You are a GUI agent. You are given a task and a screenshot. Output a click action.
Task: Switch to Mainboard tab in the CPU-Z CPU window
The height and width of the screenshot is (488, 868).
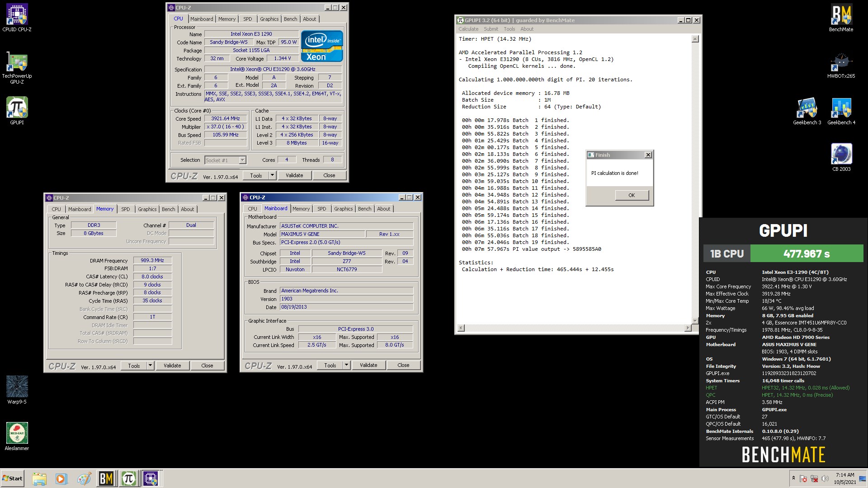(x=202, y=19)
